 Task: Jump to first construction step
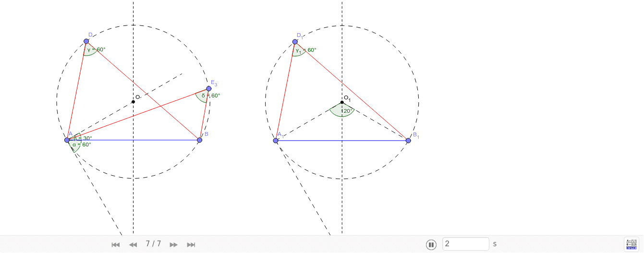pyautogui.click(x=116, y=244)
